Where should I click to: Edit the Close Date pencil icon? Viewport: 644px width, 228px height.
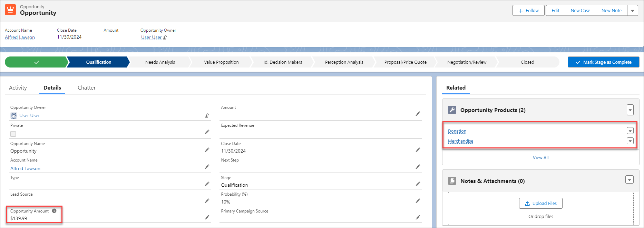tap(418, 150)
